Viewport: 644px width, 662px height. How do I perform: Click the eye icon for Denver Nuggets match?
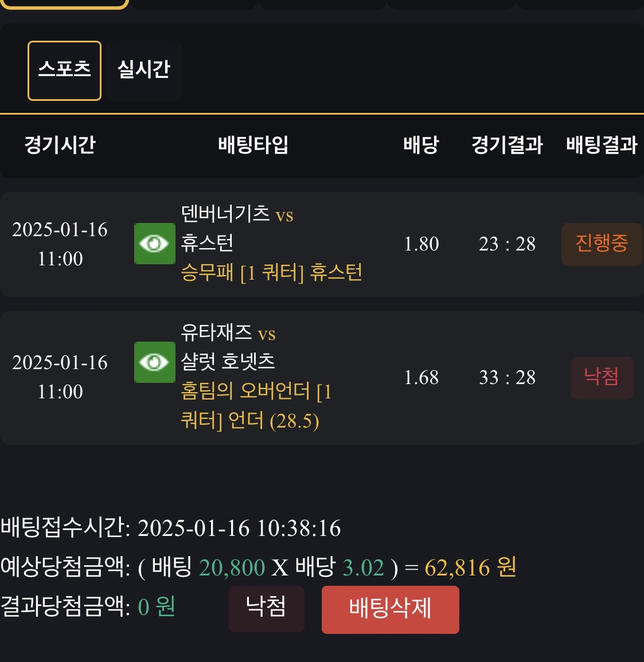[x=154, y=244]
